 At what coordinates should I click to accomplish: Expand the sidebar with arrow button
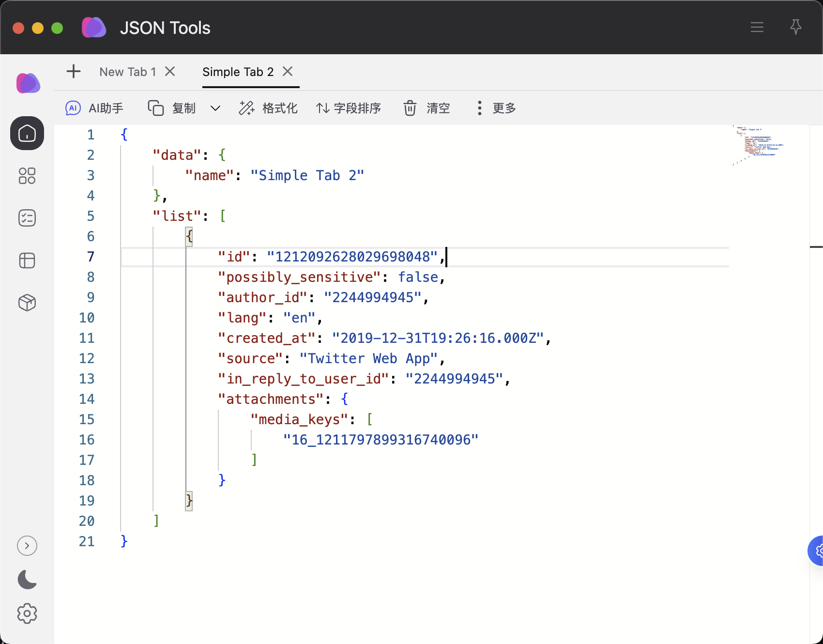27,546
